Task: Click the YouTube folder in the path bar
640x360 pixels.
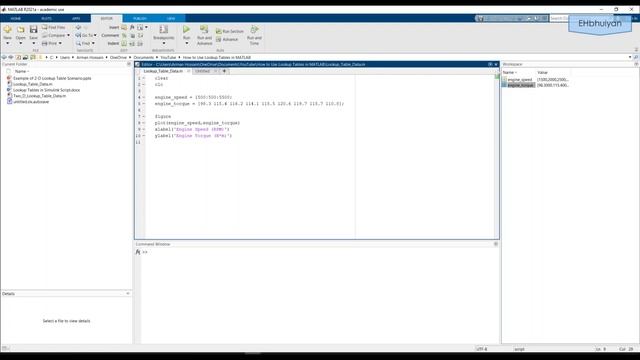Action: [168, 58]
